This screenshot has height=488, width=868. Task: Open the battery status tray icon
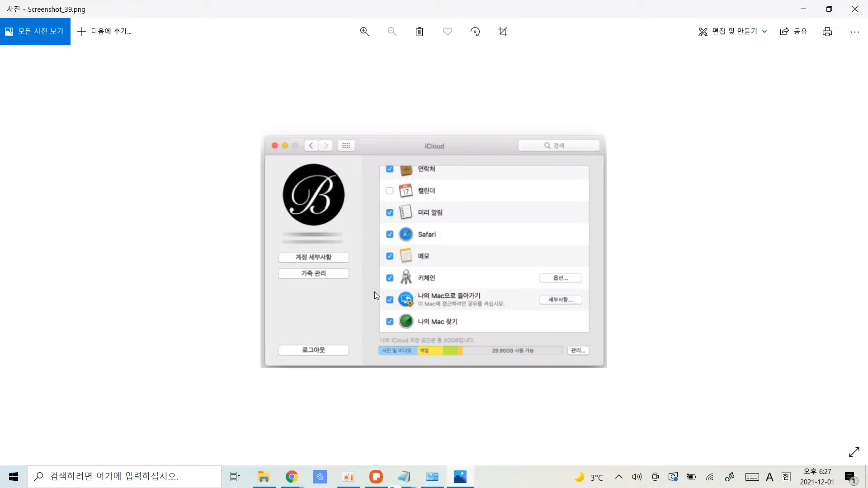coord(691,477)
